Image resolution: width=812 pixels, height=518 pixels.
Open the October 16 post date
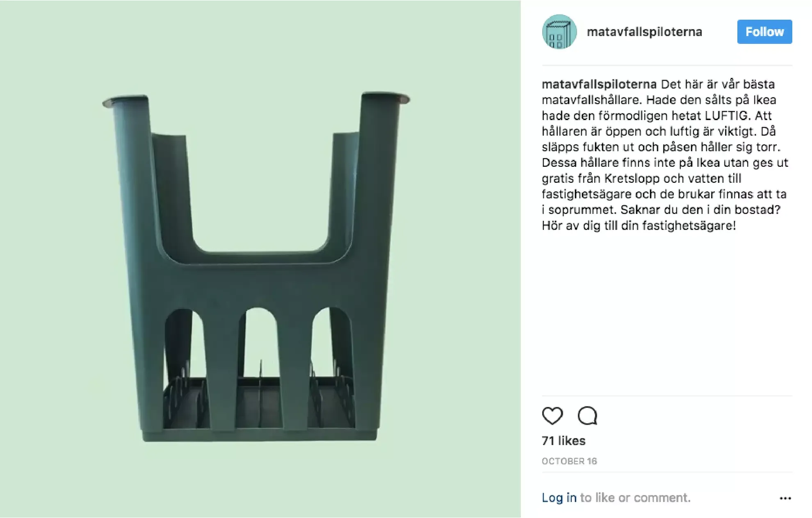coord(569,461)
